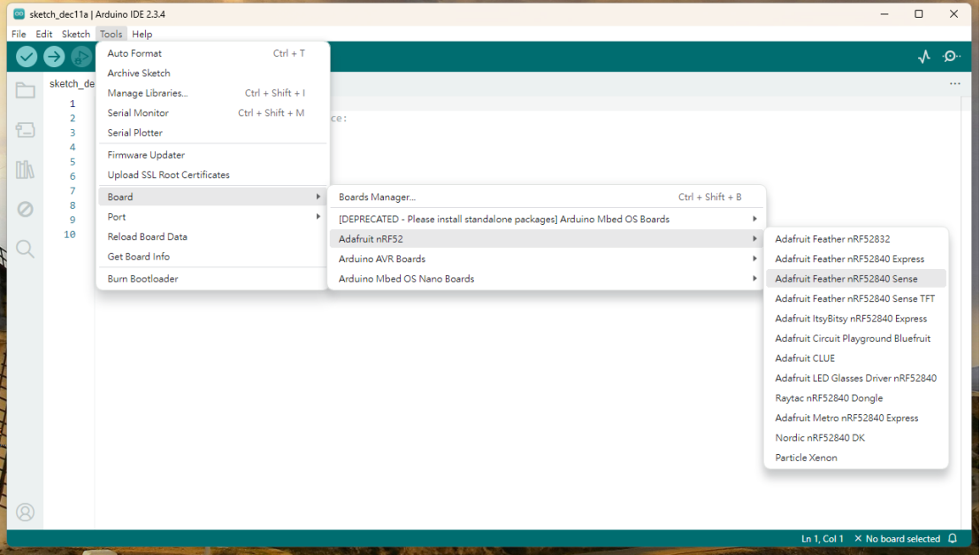This screenshot has width=980, height=555.
Task: Click the three-dots editor options icon
Action: pyautogui.click(x=955, y=83)
